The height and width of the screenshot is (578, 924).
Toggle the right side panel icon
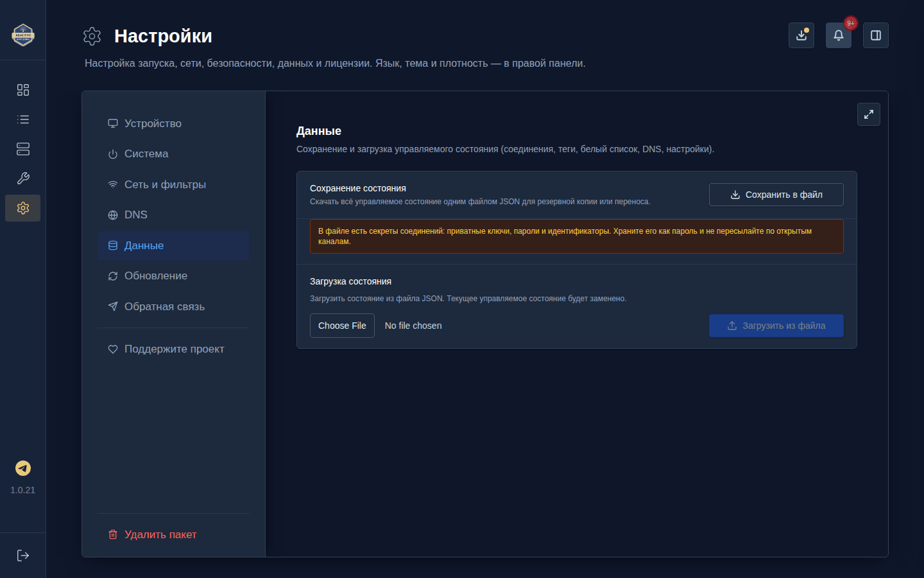click(876, 35)
